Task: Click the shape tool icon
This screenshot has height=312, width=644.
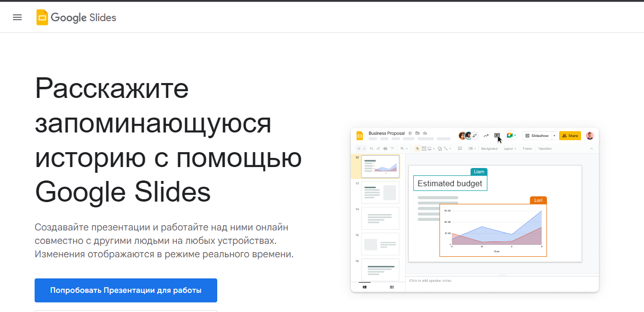Action: (x=440, y=149)
